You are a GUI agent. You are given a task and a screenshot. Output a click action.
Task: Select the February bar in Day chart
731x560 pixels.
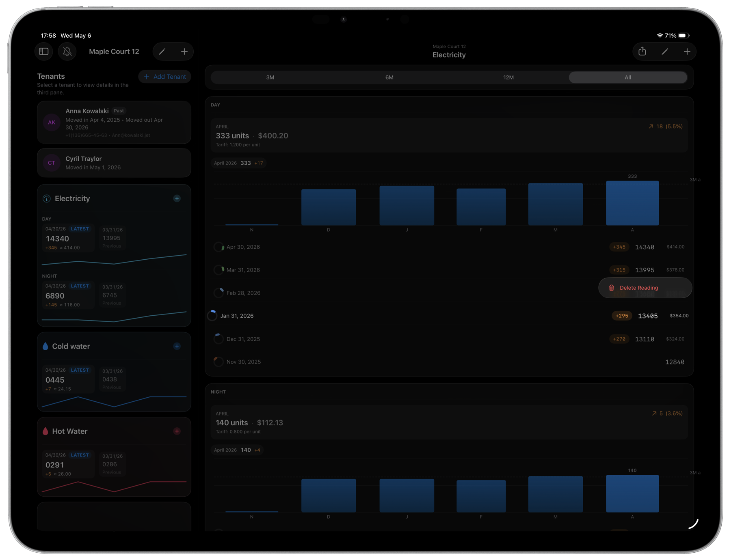coord(481,207)
